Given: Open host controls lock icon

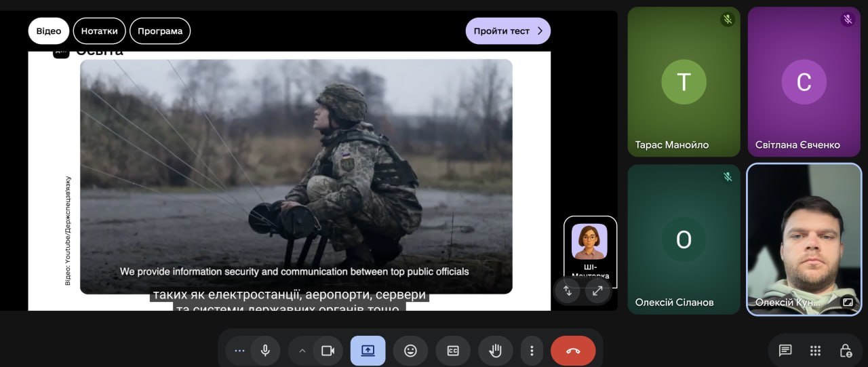Looking at the screenshot, I should pyautogui.click(x=846, y=351).
